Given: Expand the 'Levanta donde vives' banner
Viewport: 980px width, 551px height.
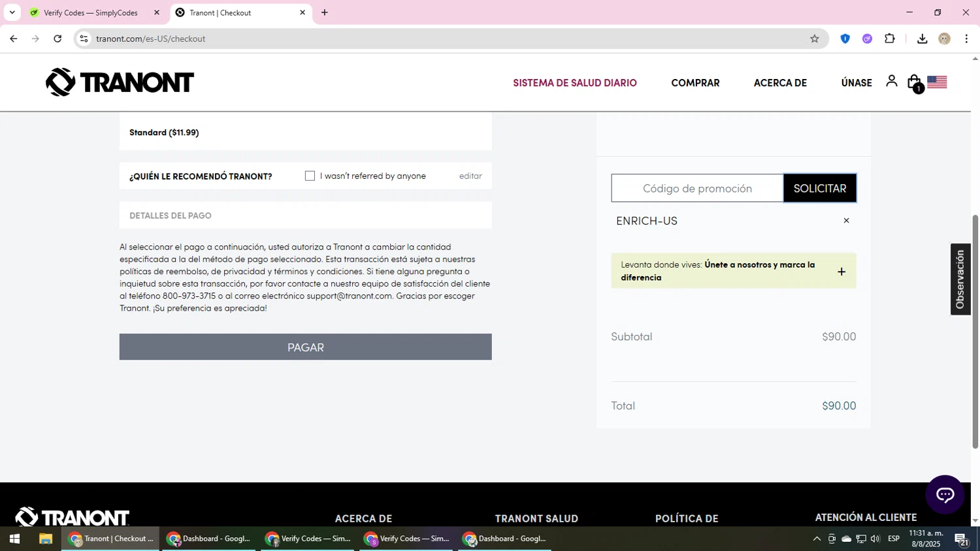Looking at the screenshot, I should 841,272.
